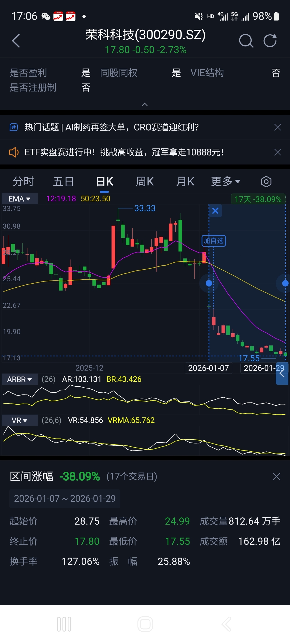Tap the BR:43.426 value

pos(124,379)
